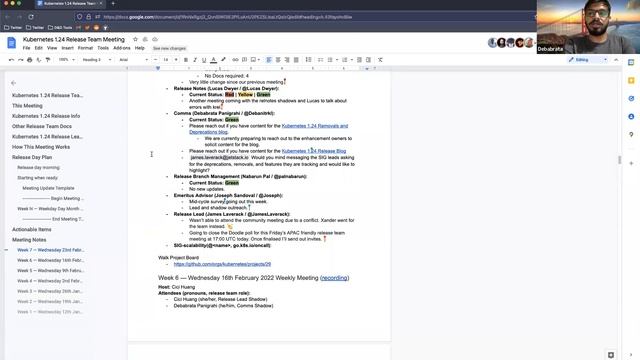Click the cloud document status icon
This screenshot has height=360, width=640.
pos(155,39)
